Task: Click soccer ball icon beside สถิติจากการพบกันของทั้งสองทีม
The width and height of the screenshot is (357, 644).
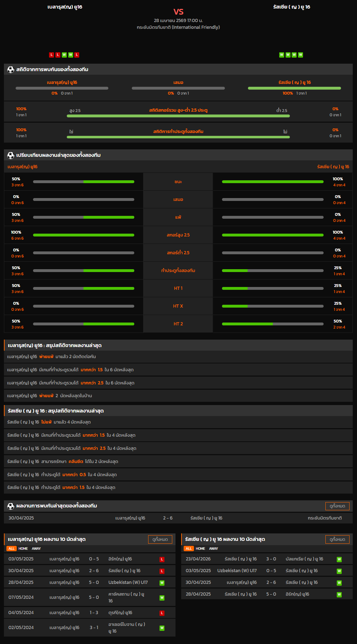Action: 11,70
